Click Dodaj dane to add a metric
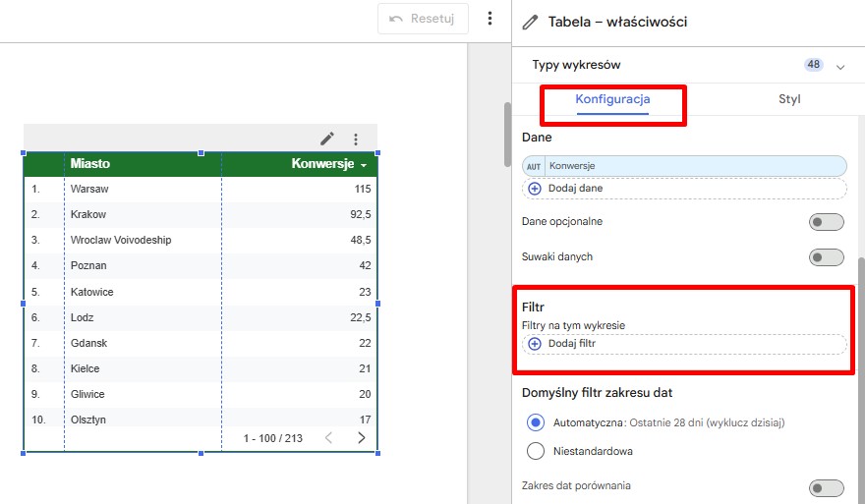The height and width of the screenshot is (504, 865). 684,189
